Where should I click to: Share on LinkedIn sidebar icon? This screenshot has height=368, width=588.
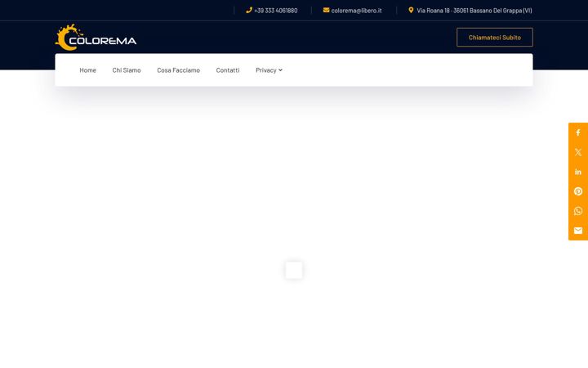578,172
